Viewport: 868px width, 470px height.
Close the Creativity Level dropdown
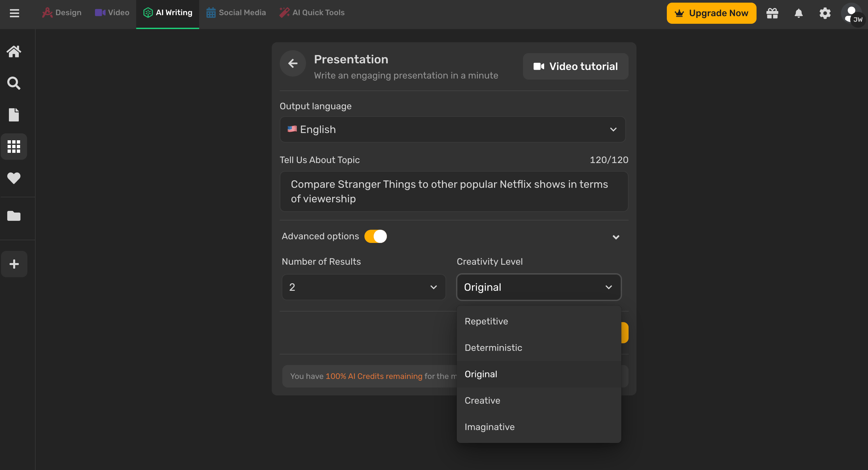539,287
